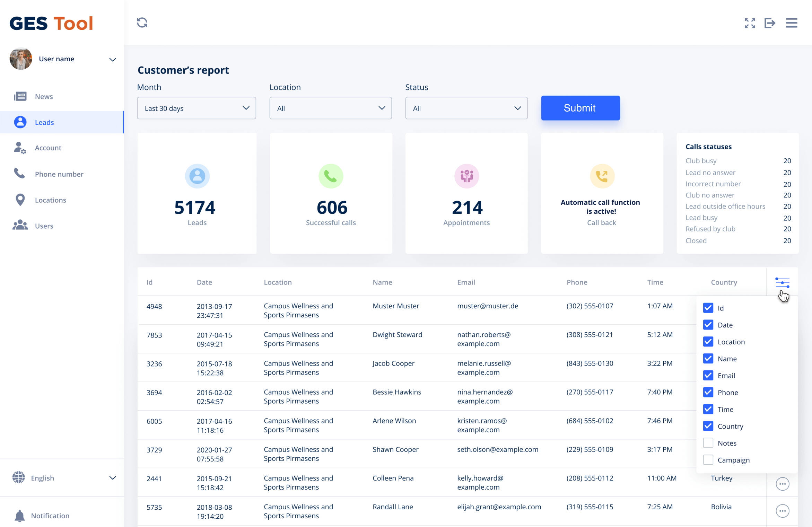
Task: Click the Phone number icon in sidebar
Action: pos(20,174)
